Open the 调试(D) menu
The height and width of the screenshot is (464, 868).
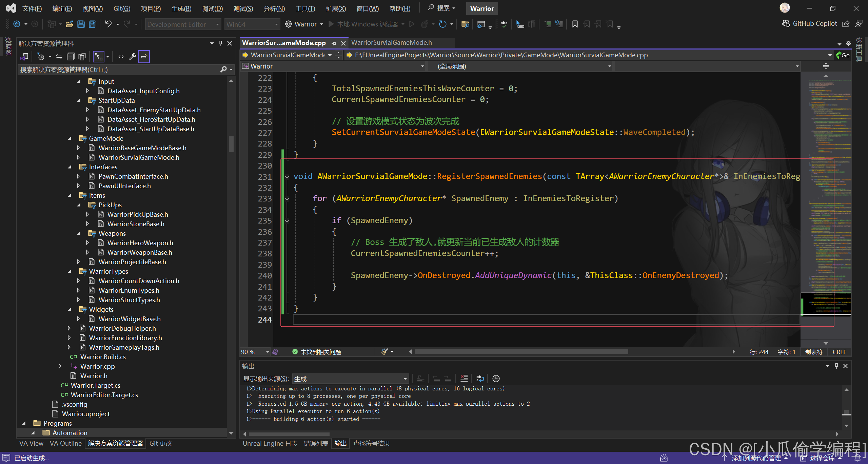(x=212, y=8)
